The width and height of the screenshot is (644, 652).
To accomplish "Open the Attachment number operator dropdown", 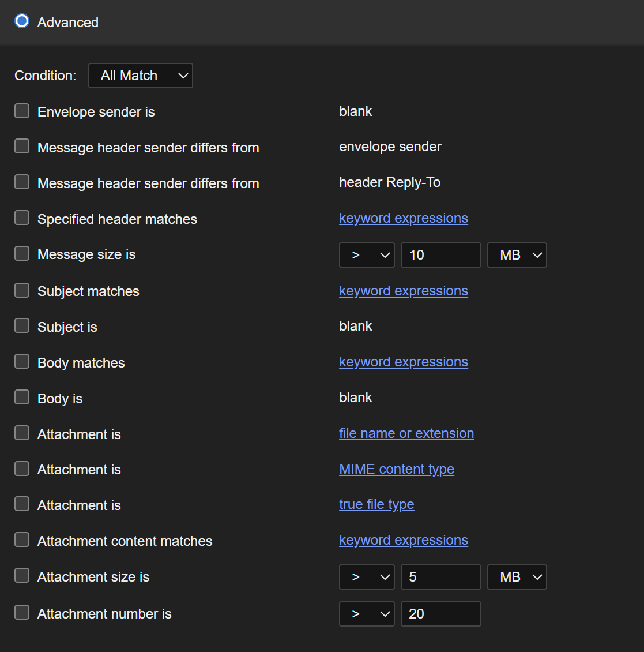I will point(366,614).
